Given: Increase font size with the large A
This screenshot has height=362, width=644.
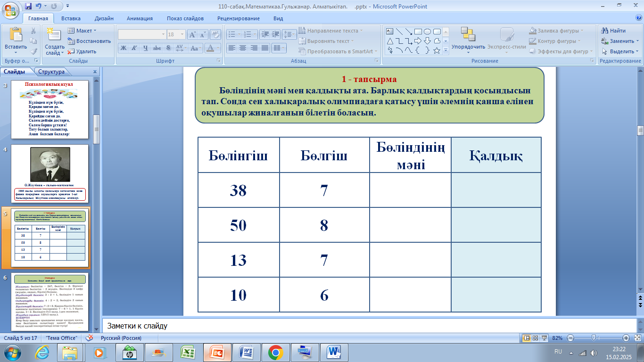Looking at the screenshot, I should tap(192, 34).
